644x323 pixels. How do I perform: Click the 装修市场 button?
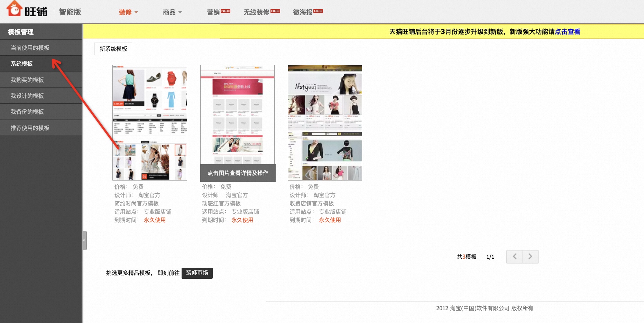(197, 273)
